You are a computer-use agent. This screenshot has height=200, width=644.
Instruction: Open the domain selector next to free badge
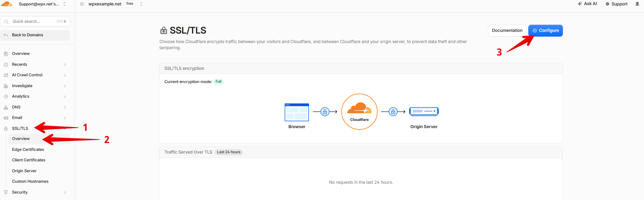click(141, 4)
